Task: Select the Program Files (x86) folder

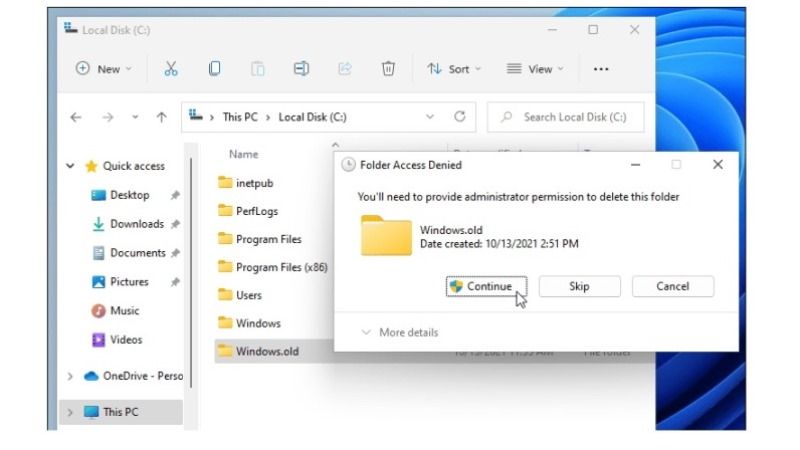Action: pos(272,267)
